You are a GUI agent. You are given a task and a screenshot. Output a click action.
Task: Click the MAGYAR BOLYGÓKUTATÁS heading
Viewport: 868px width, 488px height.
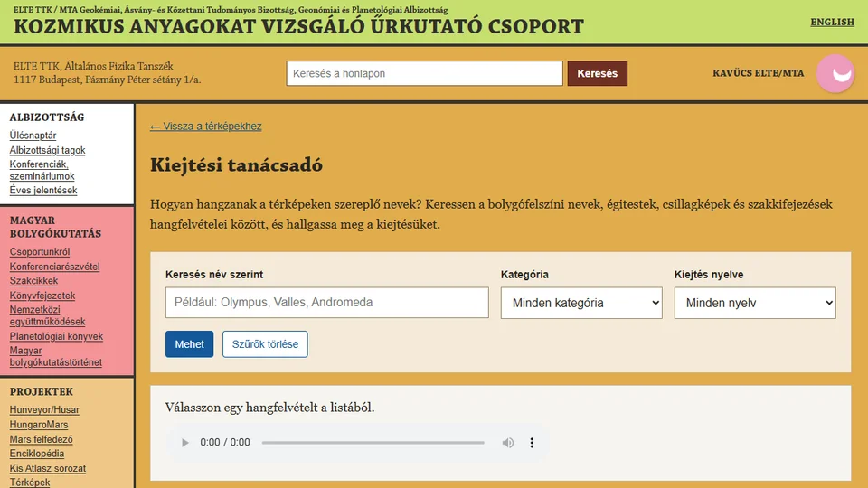click(55, 227)
